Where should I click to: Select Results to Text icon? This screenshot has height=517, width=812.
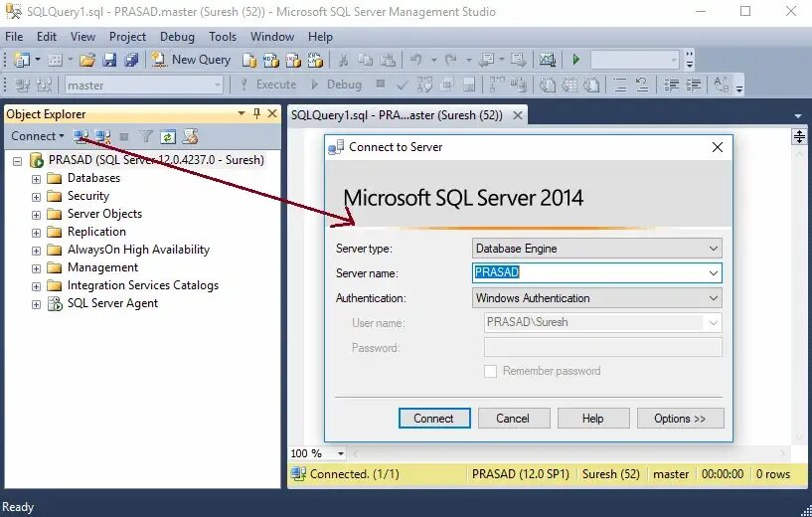(x=548, y=85)
